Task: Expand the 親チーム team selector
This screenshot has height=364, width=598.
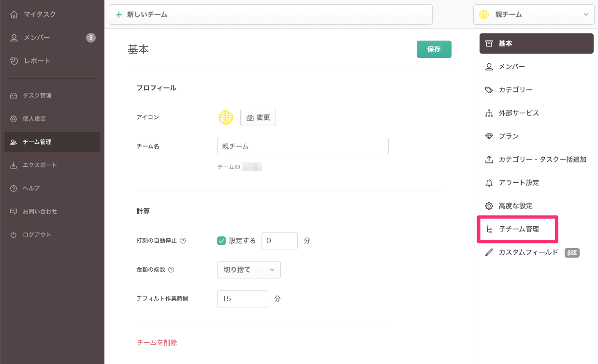Action: (534, 15)
